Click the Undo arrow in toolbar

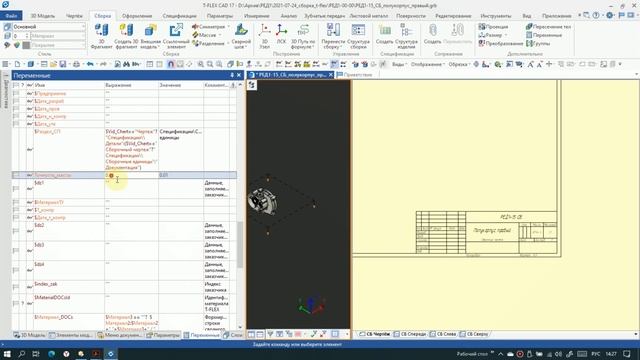pos(90,64)
